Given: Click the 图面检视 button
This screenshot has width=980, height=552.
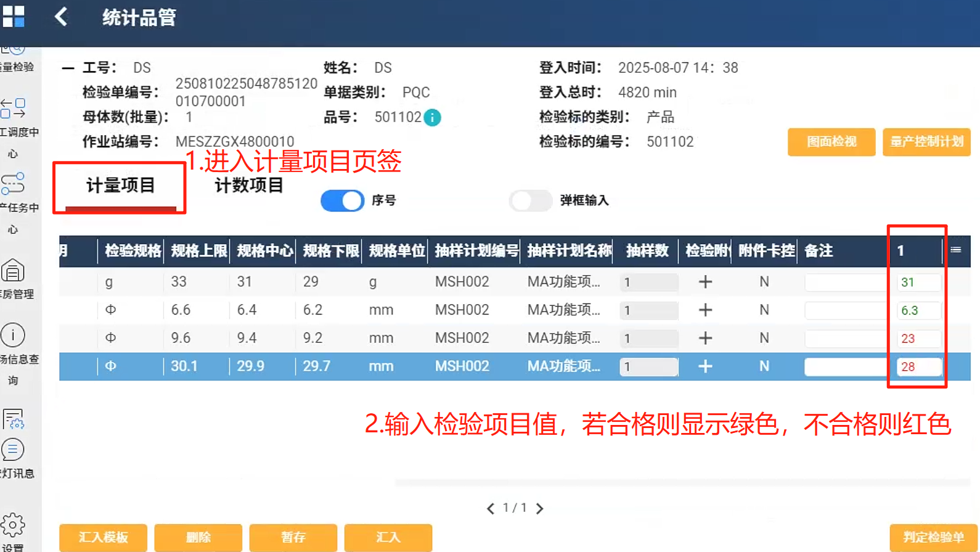Looking at the screenshot, I should pyautogui.click(x=831, y=142).
